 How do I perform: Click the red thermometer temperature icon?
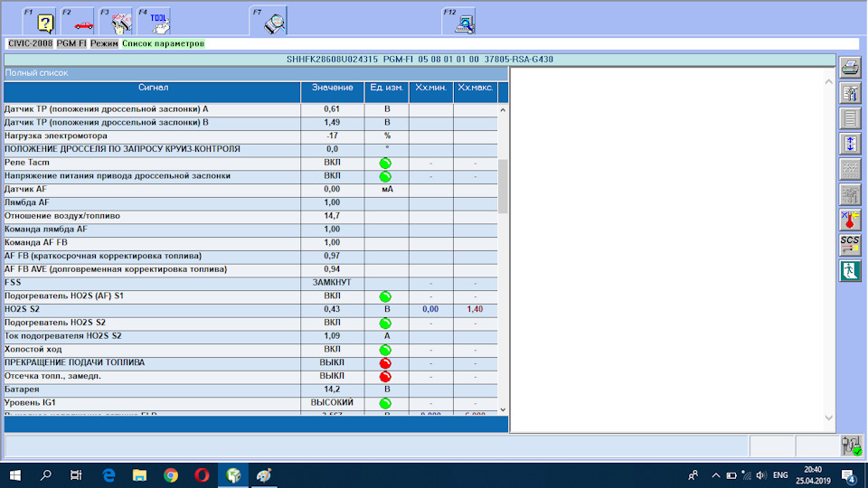(x=850, y=221)
